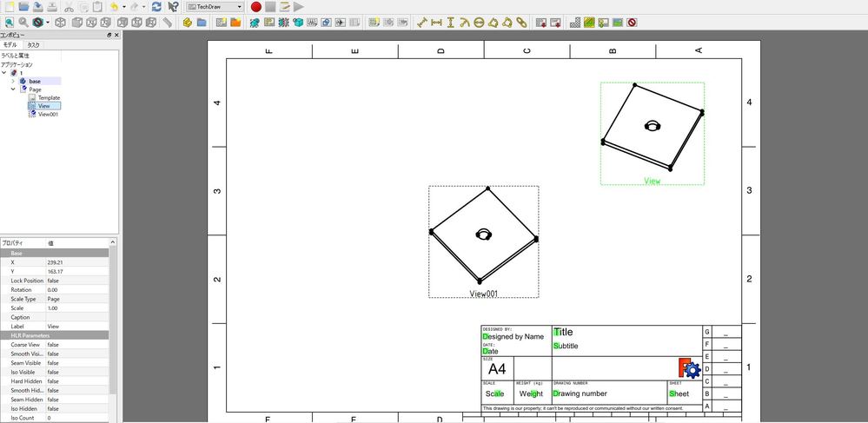The width and height of the screenshot is (868, 423).
Task: Switch to the タスク tab
Action: (33, 45)
